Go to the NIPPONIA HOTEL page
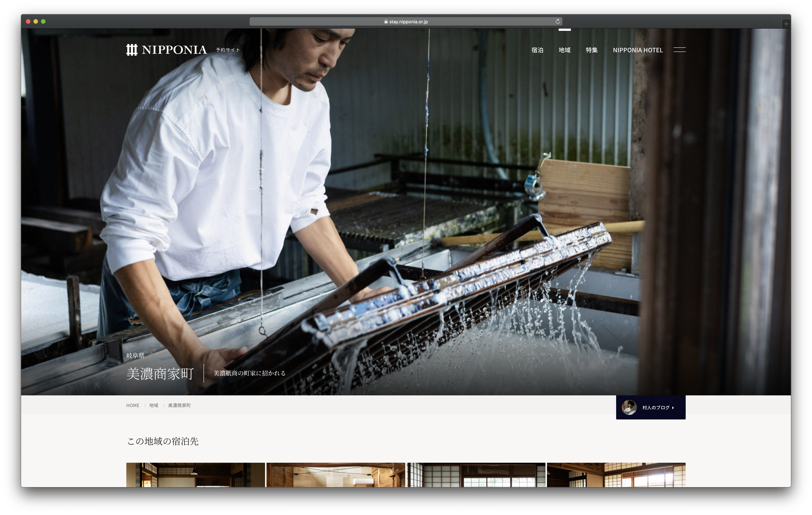 [638, 50]
